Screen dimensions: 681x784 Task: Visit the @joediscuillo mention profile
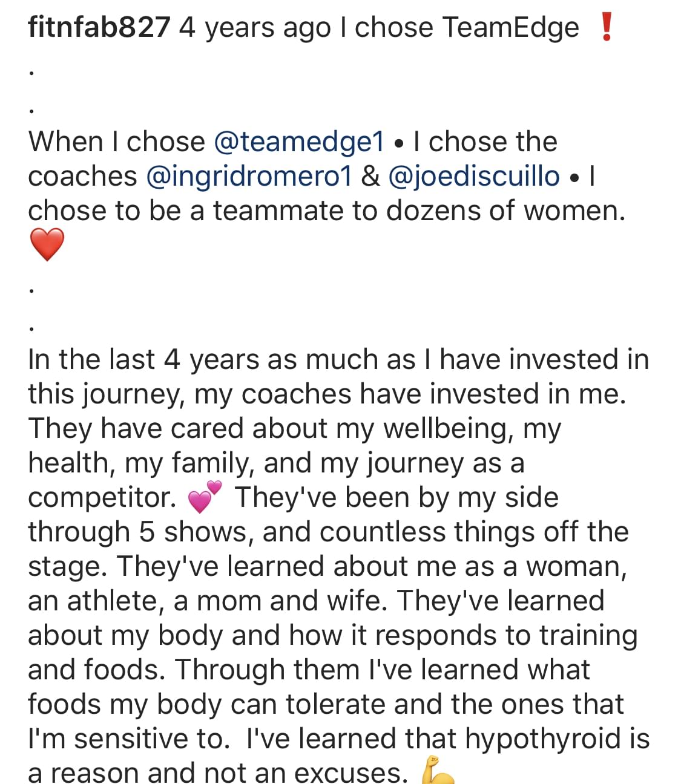pyautogui.click(x=473, y=177)
